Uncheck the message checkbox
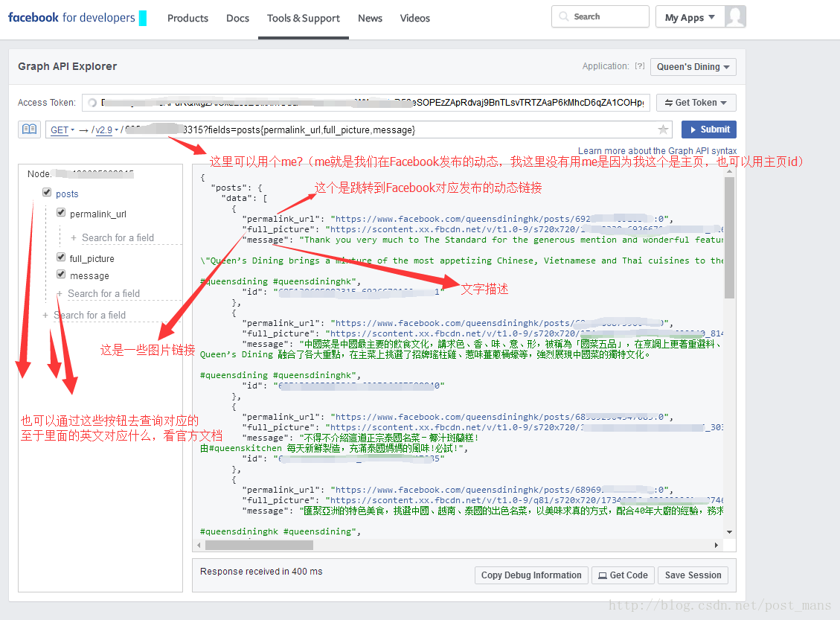 click(x=61, y=275)
